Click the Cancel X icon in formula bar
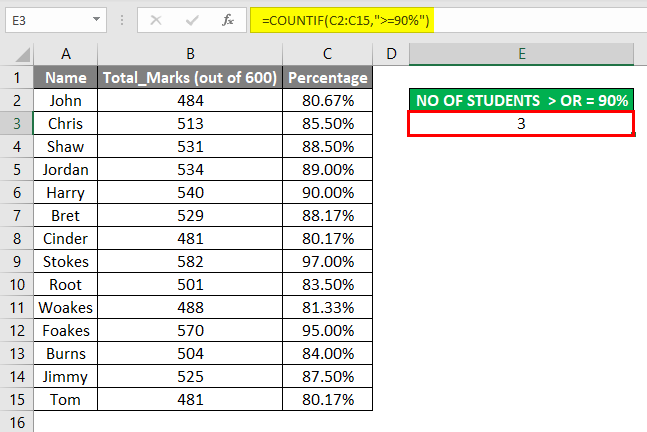 click(x=156, y=20)
